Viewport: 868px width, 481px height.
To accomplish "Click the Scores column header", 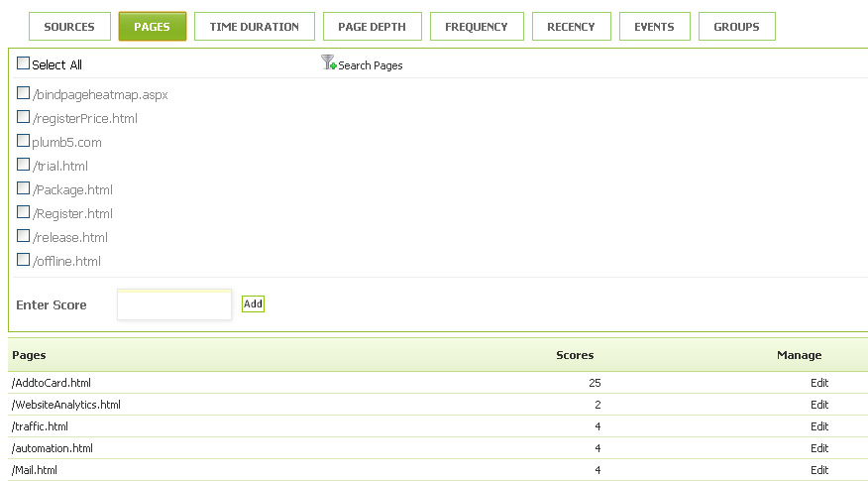I will coord(575,355).
